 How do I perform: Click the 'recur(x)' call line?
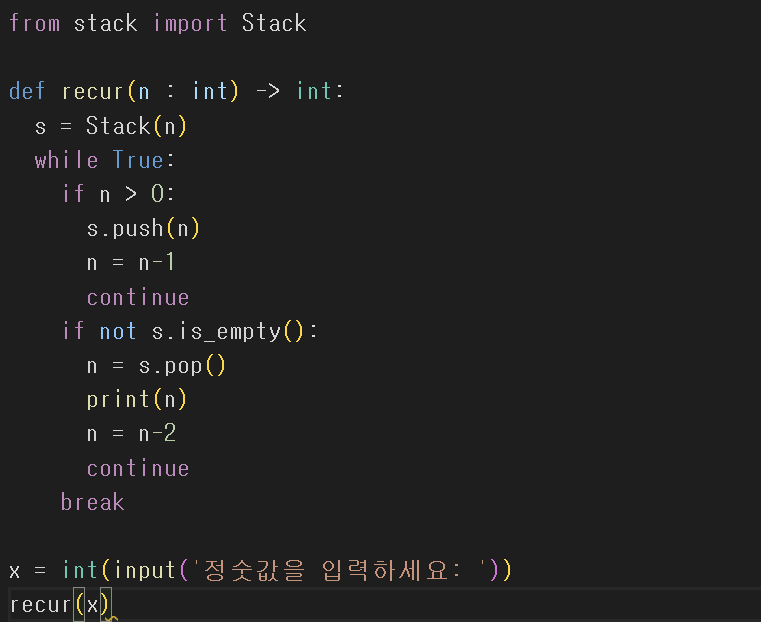point(61,605)
